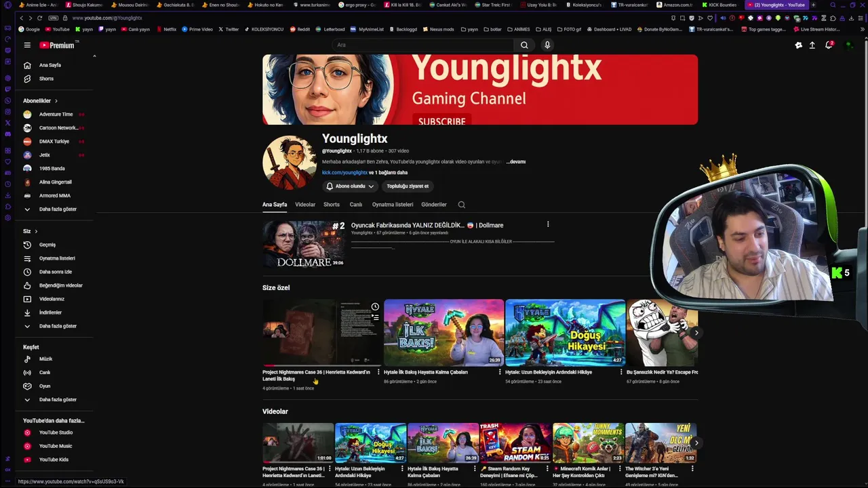Reload the page in browser toolbar
Viewport: 868px width, 488px height.
tap(40, 18)
